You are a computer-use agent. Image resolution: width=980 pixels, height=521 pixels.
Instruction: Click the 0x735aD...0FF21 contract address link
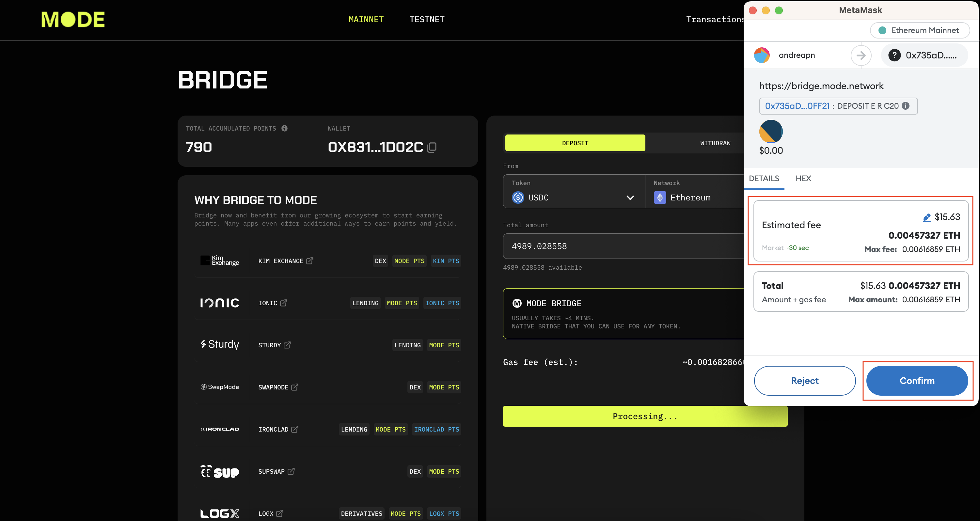[797, 106]
